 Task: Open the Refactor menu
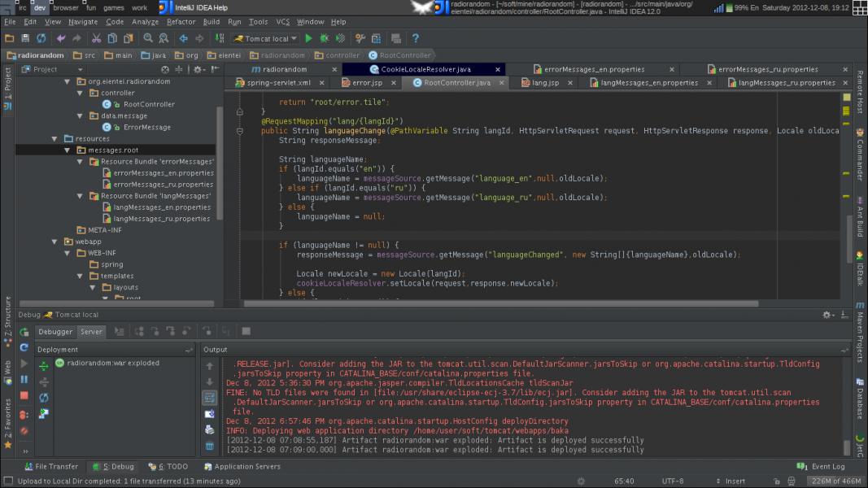click(x=181, y=22)
